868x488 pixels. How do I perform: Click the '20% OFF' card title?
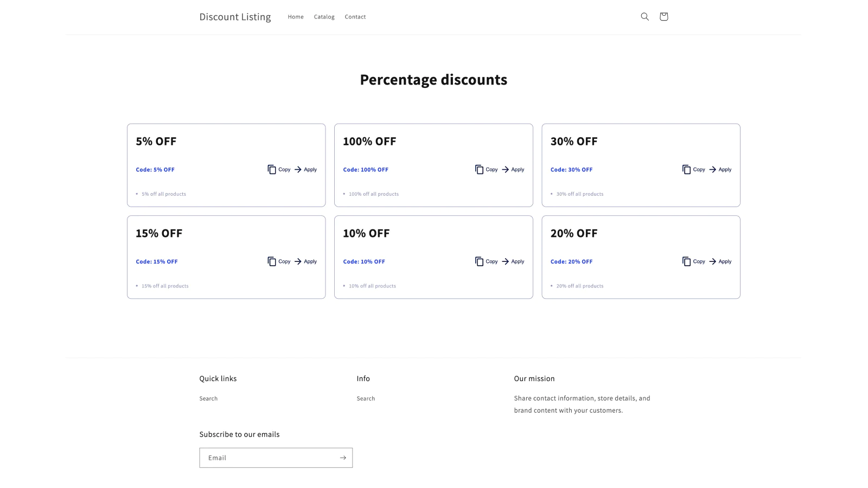pyautogui.click(x=574, y=233)
